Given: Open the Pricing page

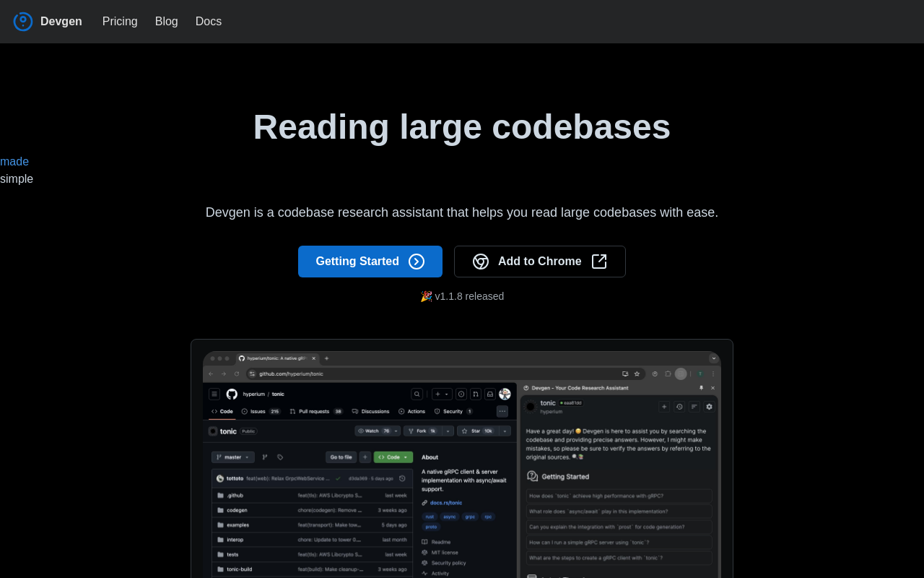Looking at the screenshot, I should [120, 22].
